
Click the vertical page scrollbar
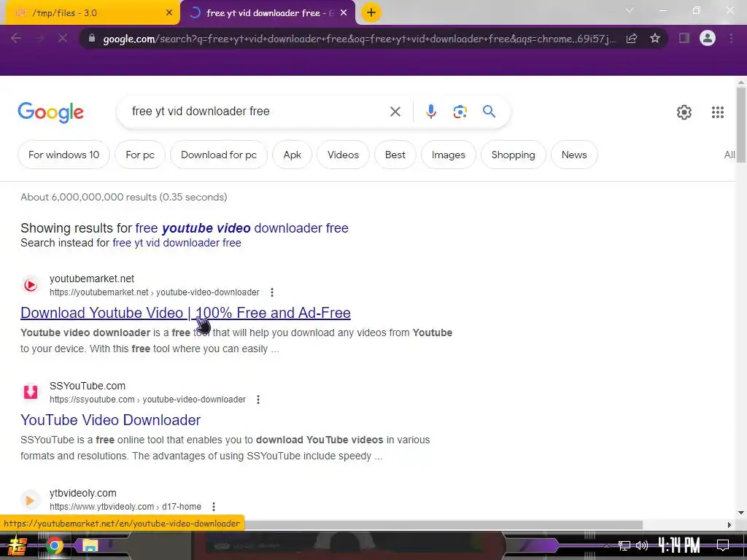click(741, 125)
